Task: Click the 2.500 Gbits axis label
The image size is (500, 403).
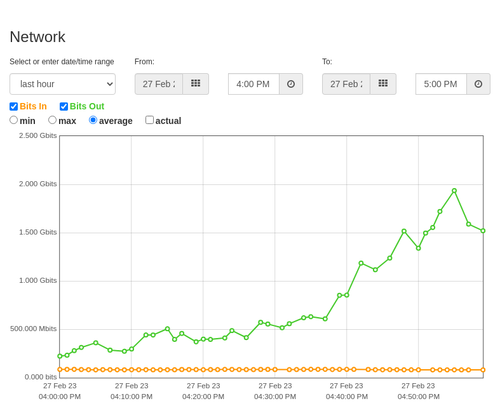Action: click(38, 136)
